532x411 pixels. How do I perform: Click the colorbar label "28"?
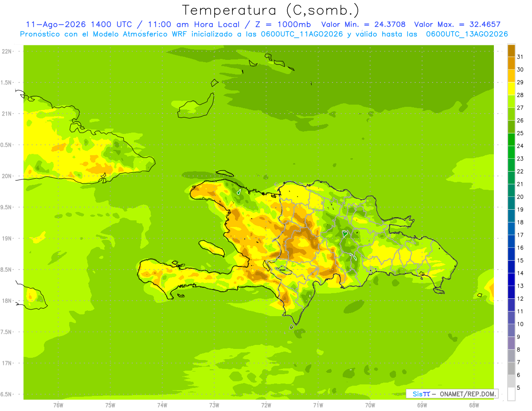point(520,95)
